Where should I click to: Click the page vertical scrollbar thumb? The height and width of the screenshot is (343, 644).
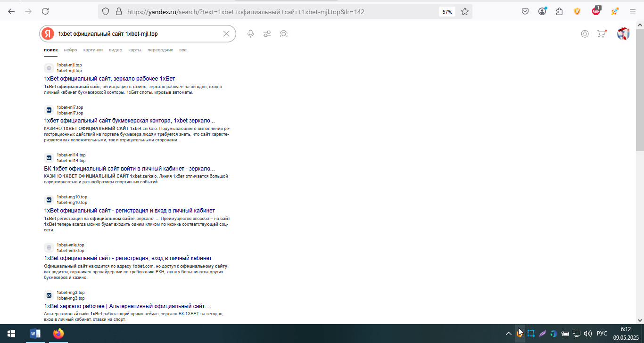(640, 89)
